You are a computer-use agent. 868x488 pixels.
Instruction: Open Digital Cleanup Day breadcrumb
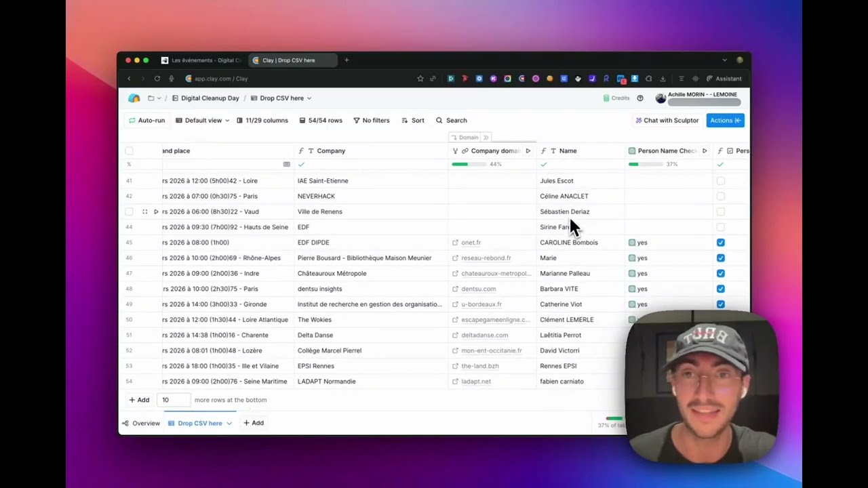coord(205,98)
